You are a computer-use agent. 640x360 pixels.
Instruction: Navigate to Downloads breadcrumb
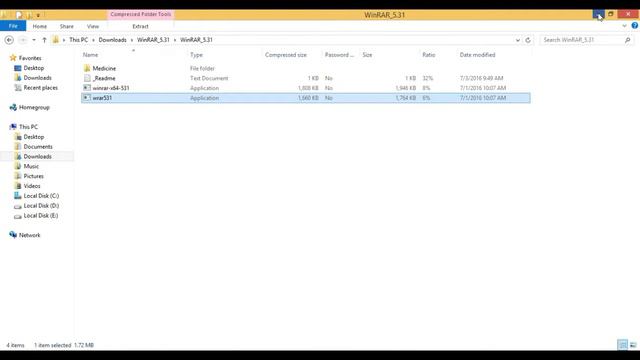(x=113, y=40)
